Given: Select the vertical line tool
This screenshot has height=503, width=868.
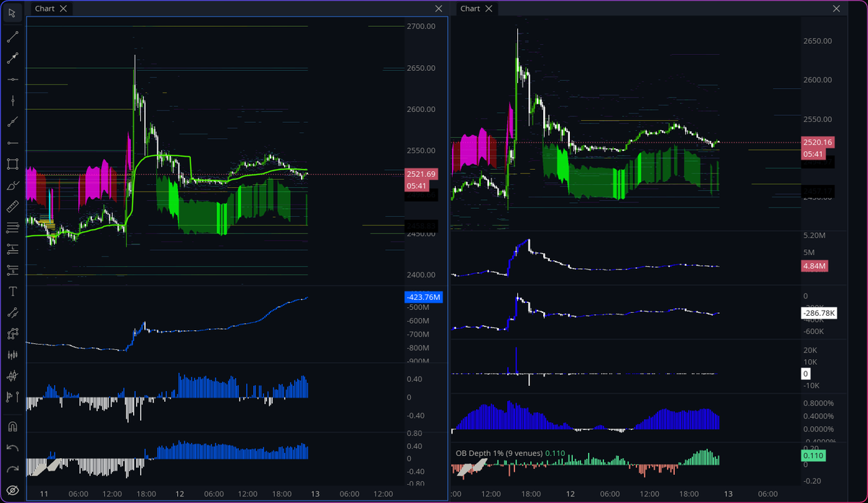Looking at the screenshot, I should [12, 100].
